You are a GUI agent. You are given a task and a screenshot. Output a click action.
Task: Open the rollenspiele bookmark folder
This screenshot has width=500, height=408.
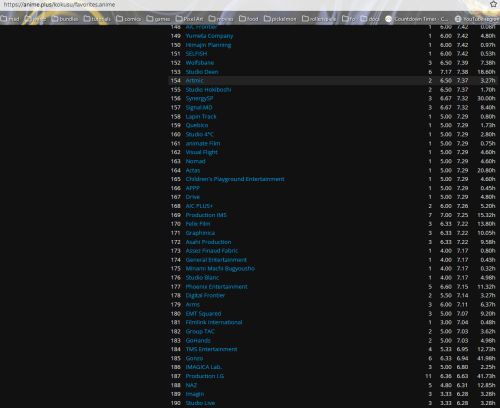click(x=319, y=19)
